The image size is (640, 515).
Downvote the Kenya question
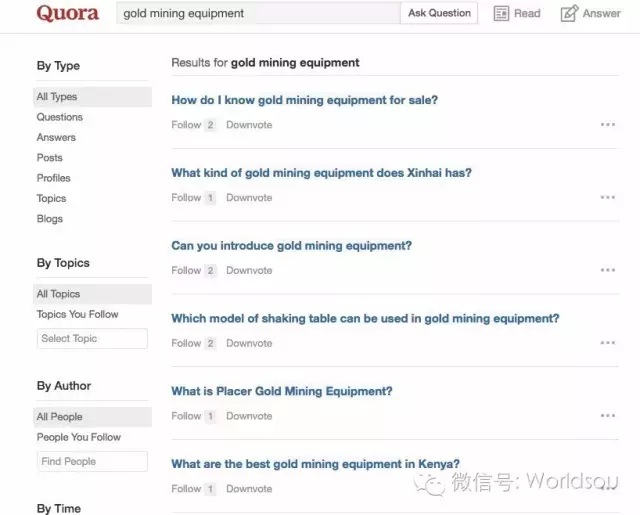pyautogui.click(x=249, y=488)
